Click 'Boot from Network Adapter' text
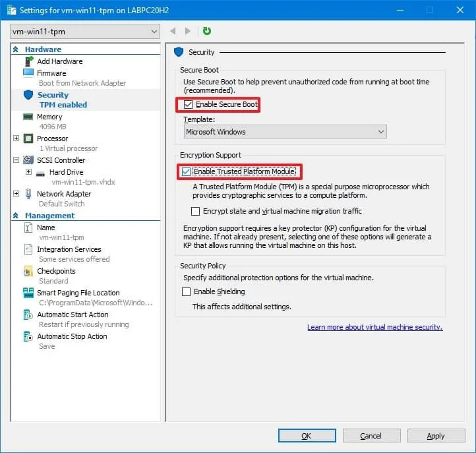The width and height of the screenshot is (476, 453). [x=82, y=83]
